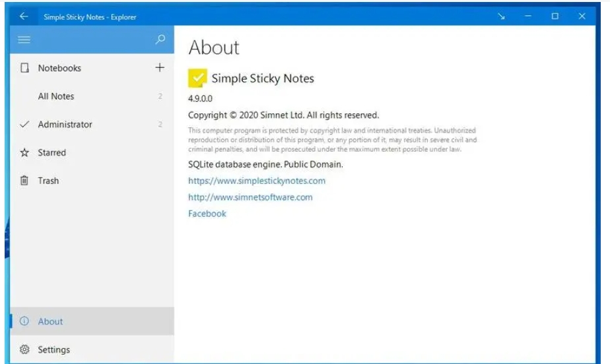Click the Notebooks book icon
The image size is (610, 364).
coord(24,68)
